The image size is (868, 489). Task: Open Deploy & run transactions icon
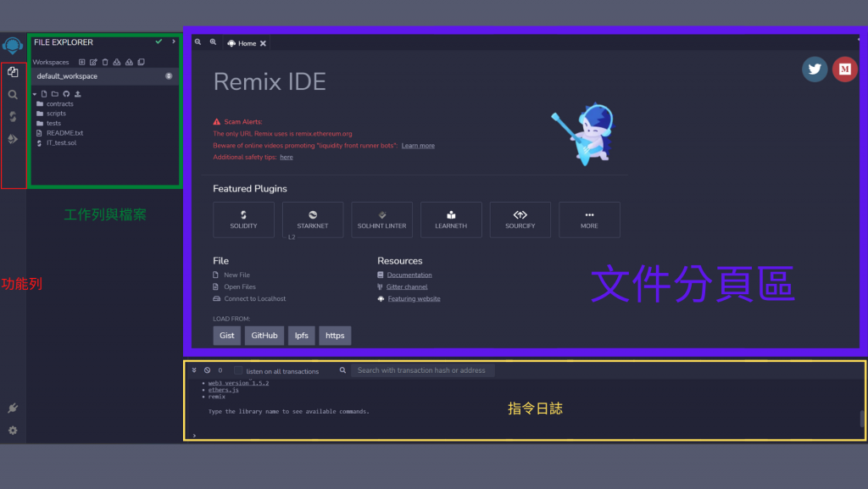click(13, 139)
